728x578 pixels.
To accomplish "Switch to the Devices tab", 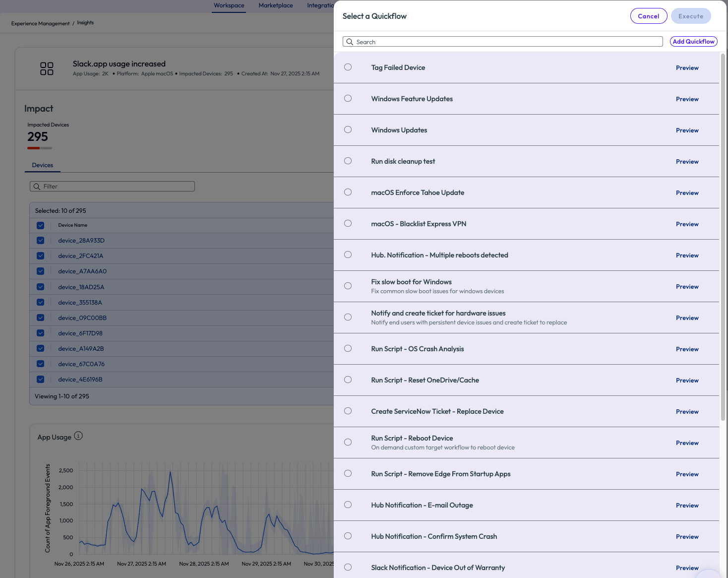I will (43, 165).
